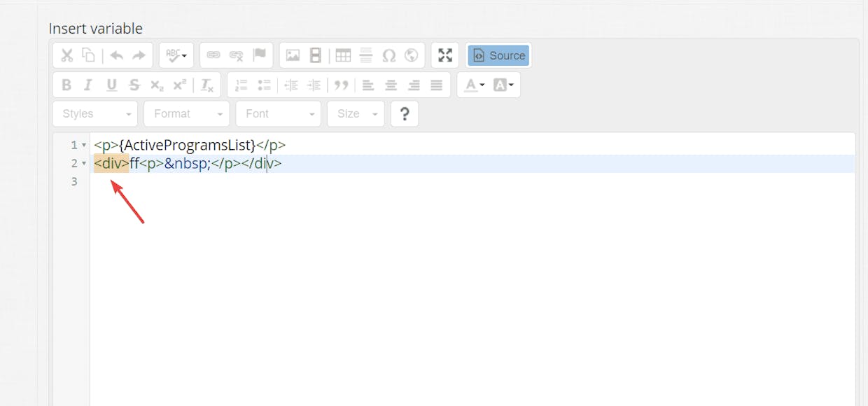Viewport: 868px width, 406px height.
Task: Undo the last action
Action: pyautogui.click(x=117, y=55)
